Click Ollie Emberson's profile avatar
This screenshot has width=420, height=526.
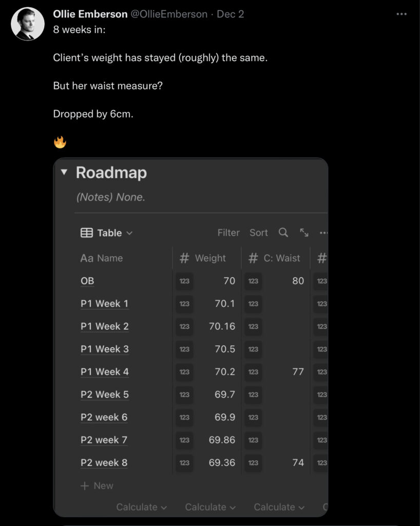(x=28, y=24)
